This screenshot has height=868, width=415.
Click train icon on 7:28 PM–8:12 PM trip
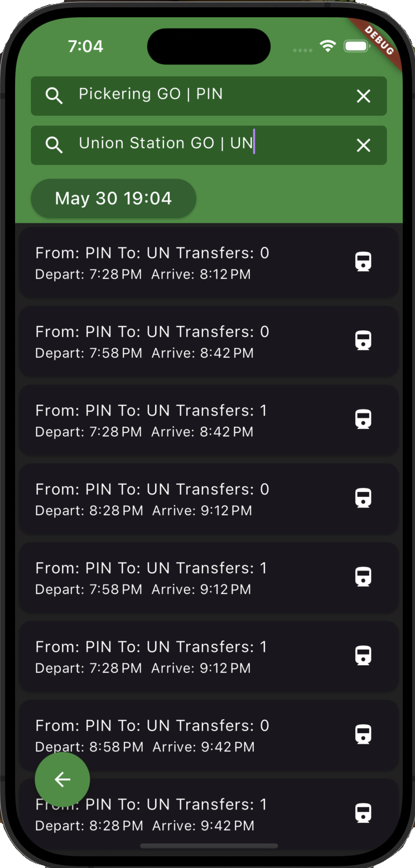tap(363, 261)
